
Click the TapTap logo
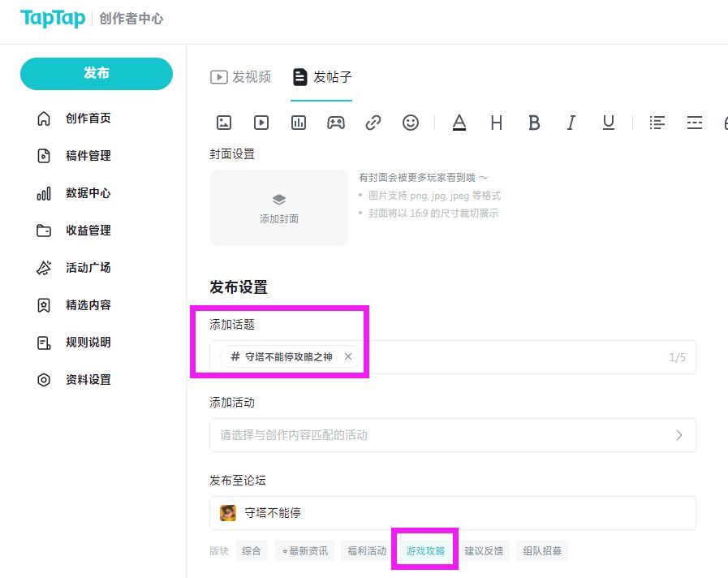click(53, 19)
